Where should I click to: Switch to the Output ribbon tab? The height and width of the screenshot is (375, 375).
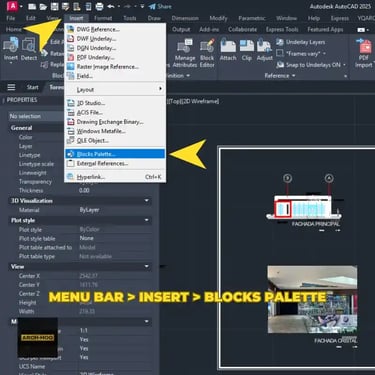(181, 29)
